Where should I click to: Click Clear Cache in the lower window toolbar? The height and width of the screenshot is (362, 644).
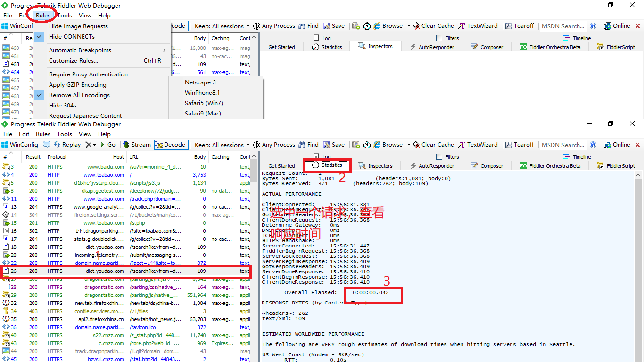pos(433,145)
